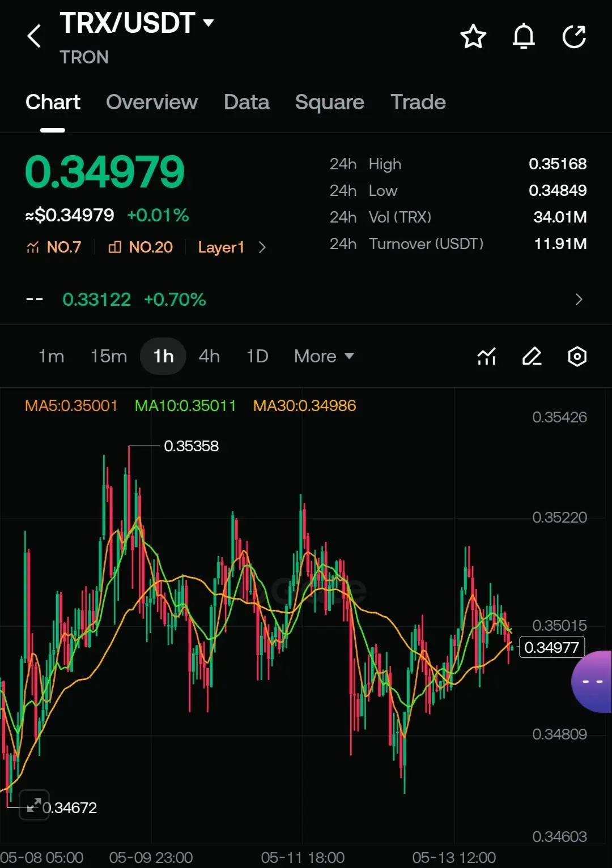Open the chart indicators icon
Screen dimensions: 612x868
pyautogui.click(x=487, y=356)
